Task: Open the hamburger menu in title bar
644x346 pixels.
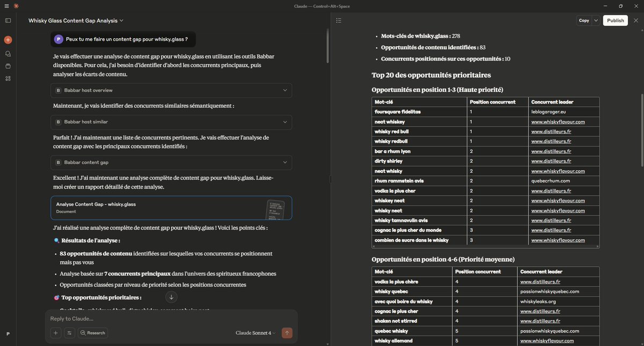Action: click(x=6, y=6)
